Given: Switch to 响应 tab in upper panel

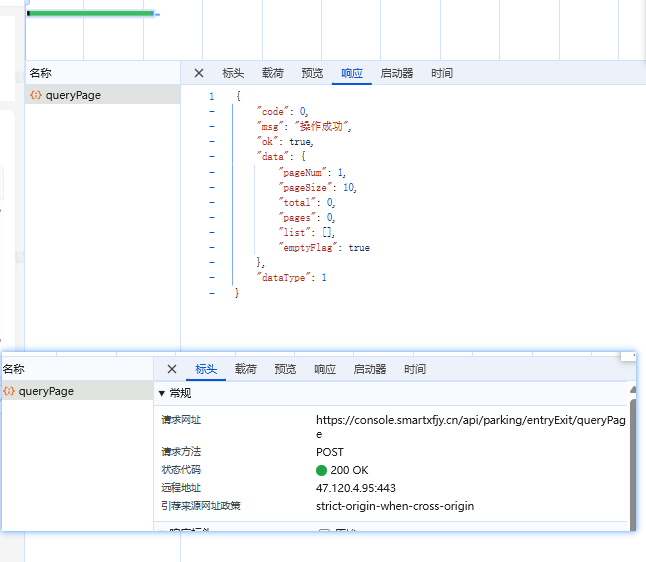Looking at the screenshot, I should pos(352,73).
